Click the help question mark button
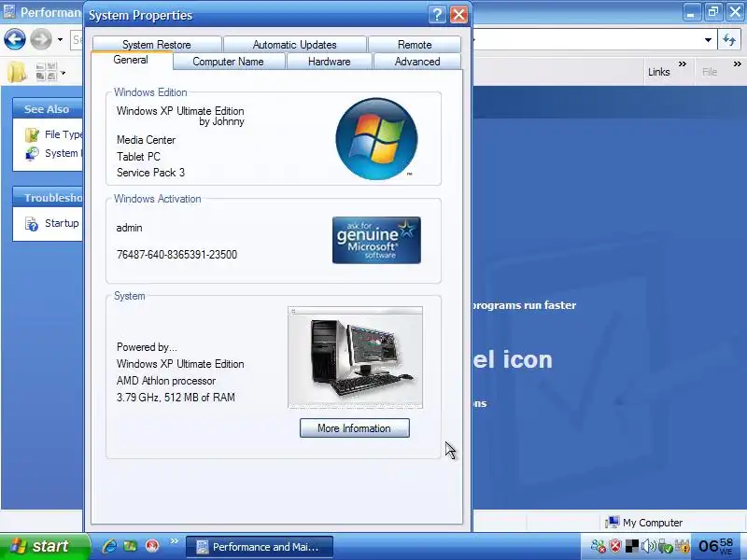 point(437,15)
